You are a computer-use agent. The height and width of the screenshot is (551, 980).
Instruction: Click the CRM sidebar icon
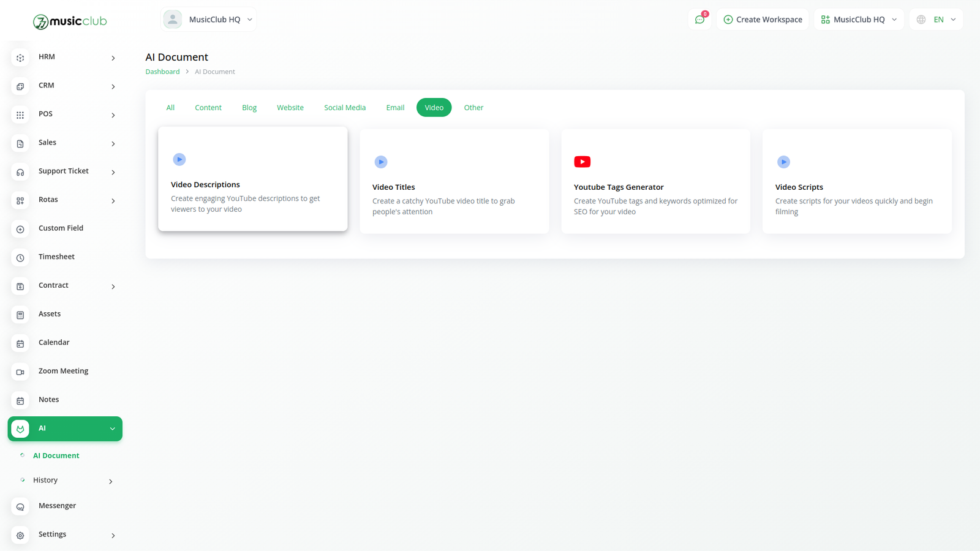tap(20, 86)
